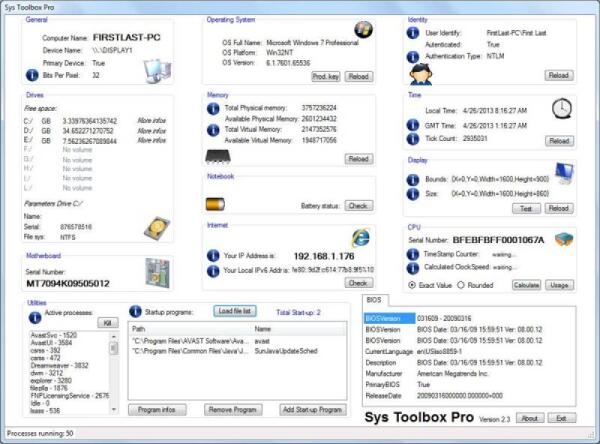The image size is (600, 444).
Task: Kill the selected active process
Action: 107,323
